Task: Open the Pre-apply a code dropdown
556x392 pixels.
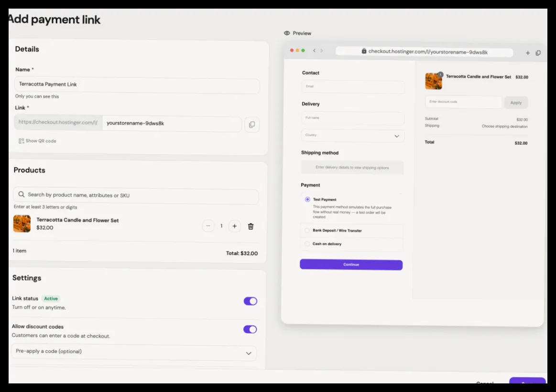Action: coord(134,352)
